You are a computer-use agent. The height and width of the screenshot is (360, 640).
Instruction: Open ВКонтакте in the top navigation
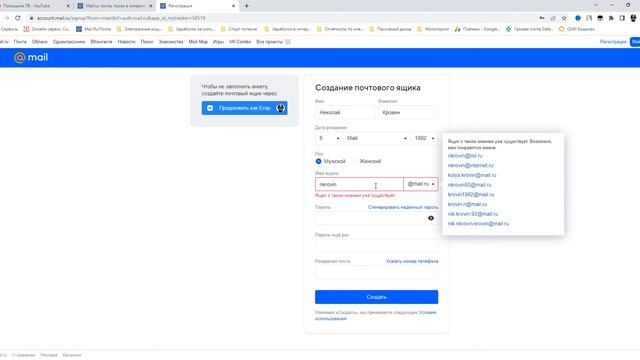[101, 42]
